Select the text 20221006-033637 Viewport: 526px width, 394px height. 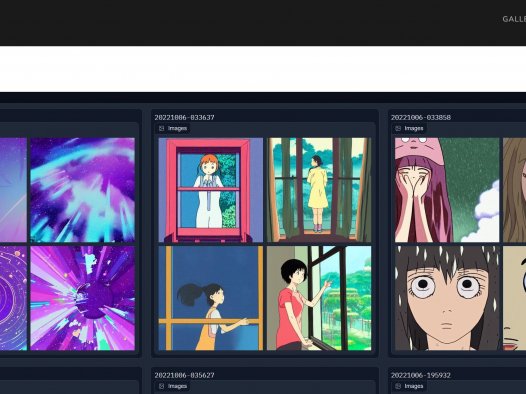(184, 117)
